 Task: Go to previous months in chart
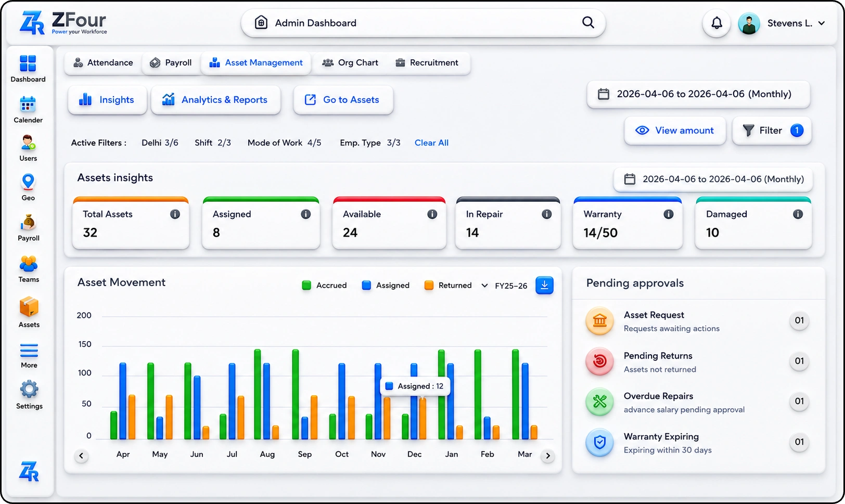[x=81, y=456]
